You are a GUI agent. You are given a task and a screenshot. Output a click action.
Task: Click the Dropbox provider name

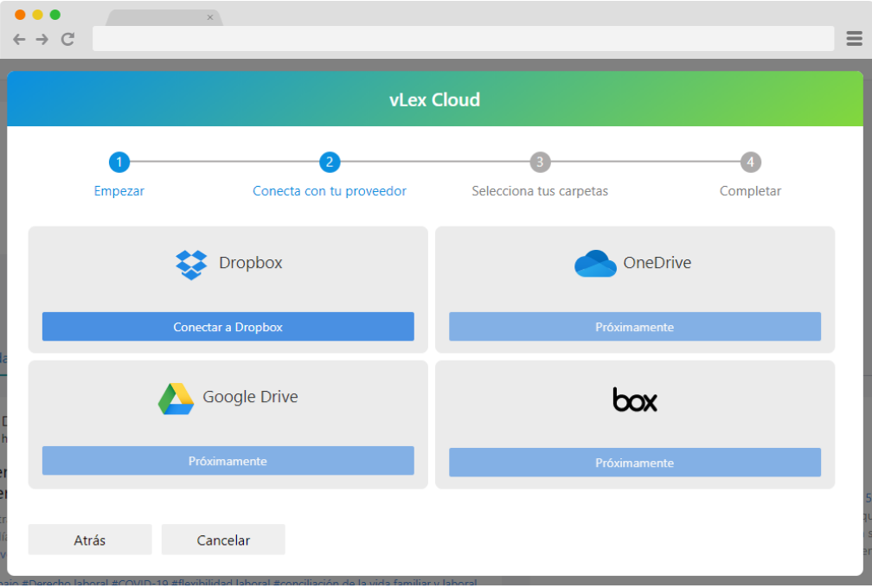(251, 263)
